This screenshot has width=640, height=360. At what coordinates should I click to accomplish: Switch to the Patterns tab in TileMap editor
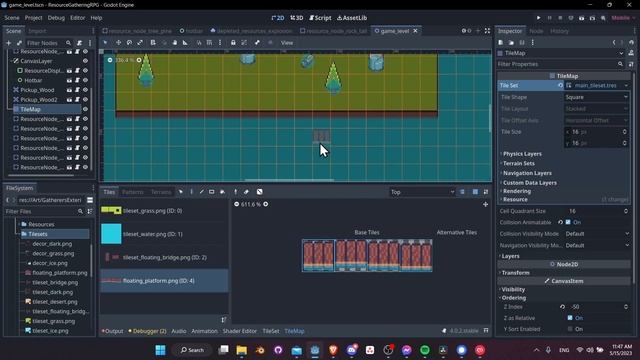133,192
